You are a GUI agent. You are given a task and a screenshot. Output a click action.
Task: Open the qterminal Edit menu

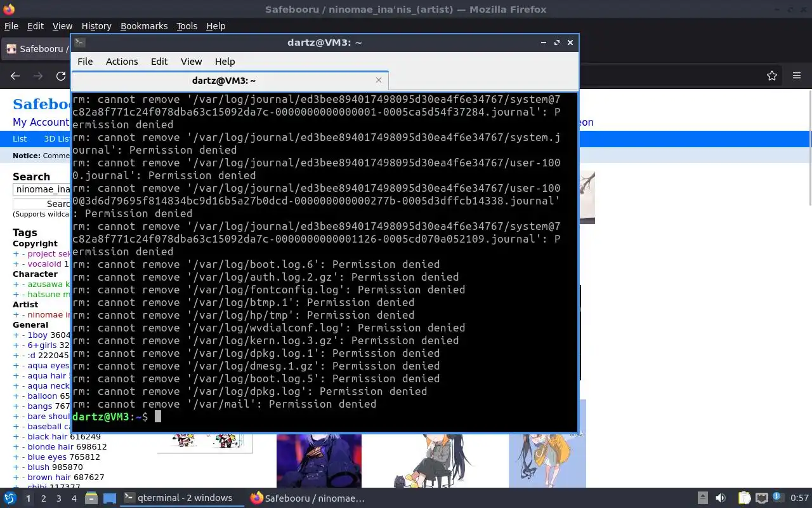point(159,62)
